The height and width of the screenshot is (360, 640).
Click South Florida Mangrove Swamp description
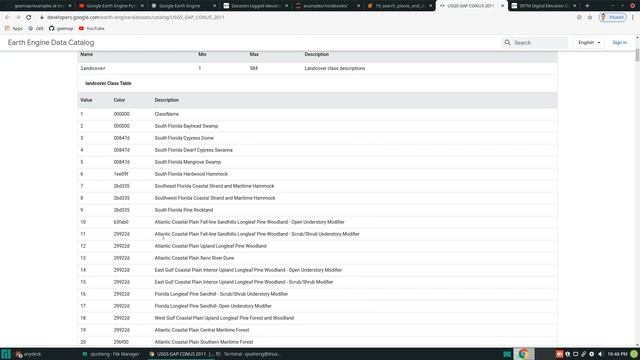(x=188, y=162)
